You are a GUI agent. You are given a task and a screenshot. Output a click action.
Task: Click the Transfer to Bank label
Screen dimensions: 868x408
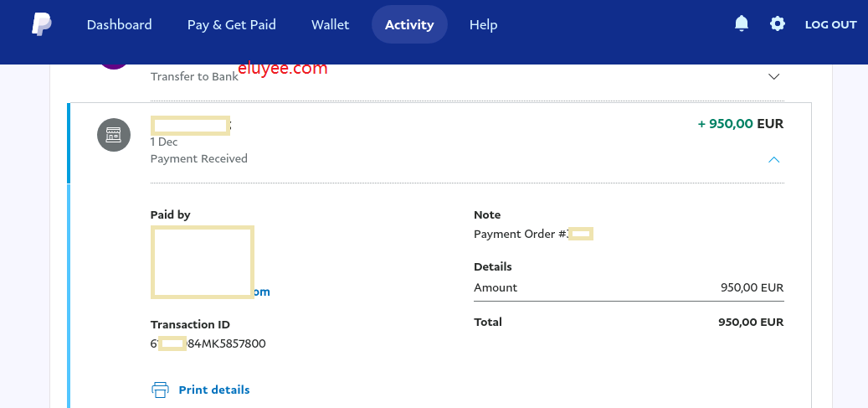point(193,76)
